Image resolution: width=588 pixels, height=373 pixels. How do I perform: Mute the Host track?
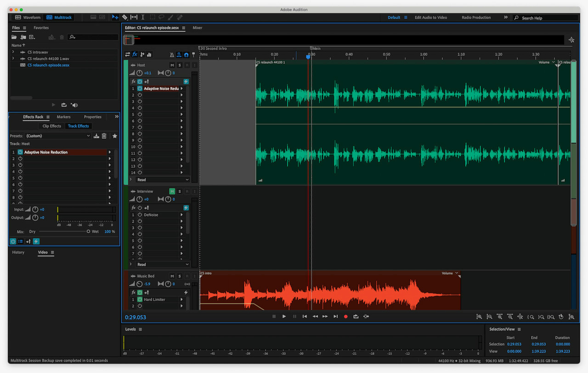[x=172, y=65]
